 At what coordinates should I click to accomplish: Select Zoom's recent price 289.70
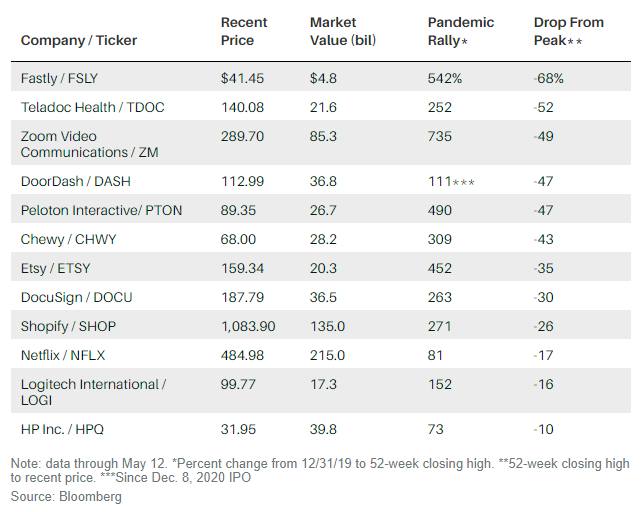coord(242,135)
